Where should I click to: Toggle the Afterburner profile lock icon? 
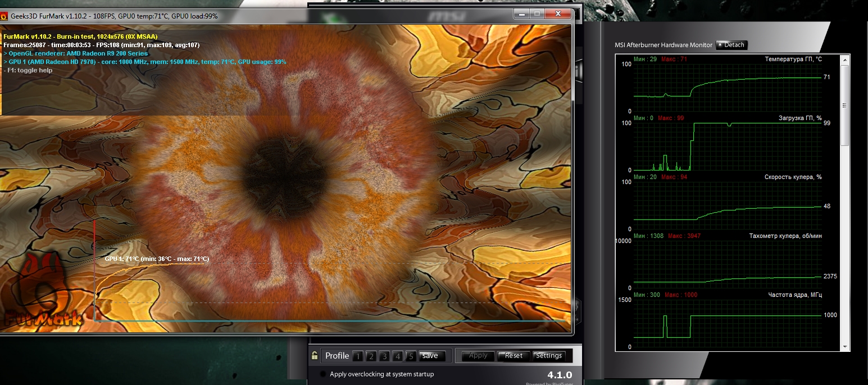point(315,355)
